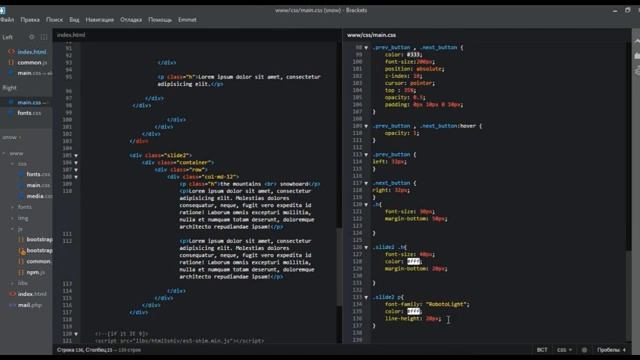This screenshot has height=360, width=640.
Task: Click HTML icon beside index.html in Left set
Action: [11, 52]
